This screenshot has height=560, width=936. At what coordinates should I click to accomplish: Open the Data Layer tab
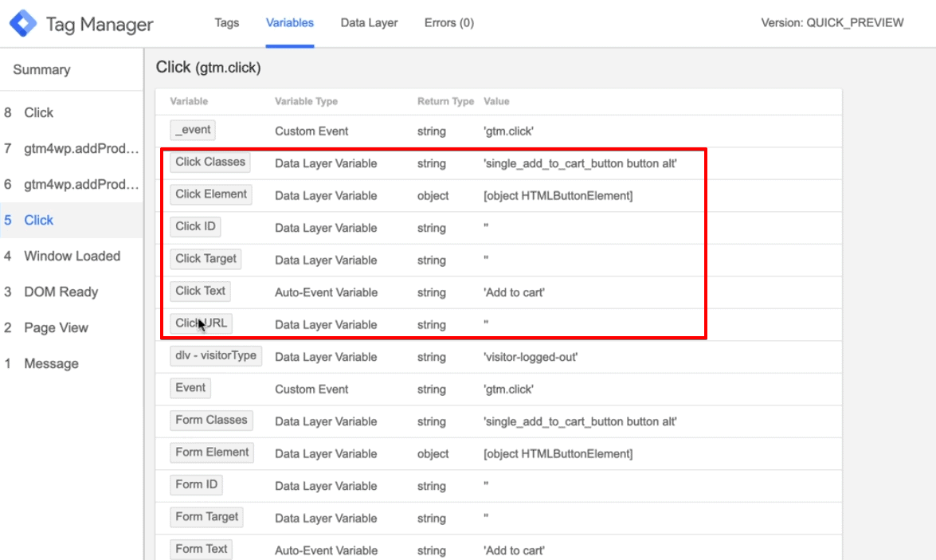click(369, 22)
